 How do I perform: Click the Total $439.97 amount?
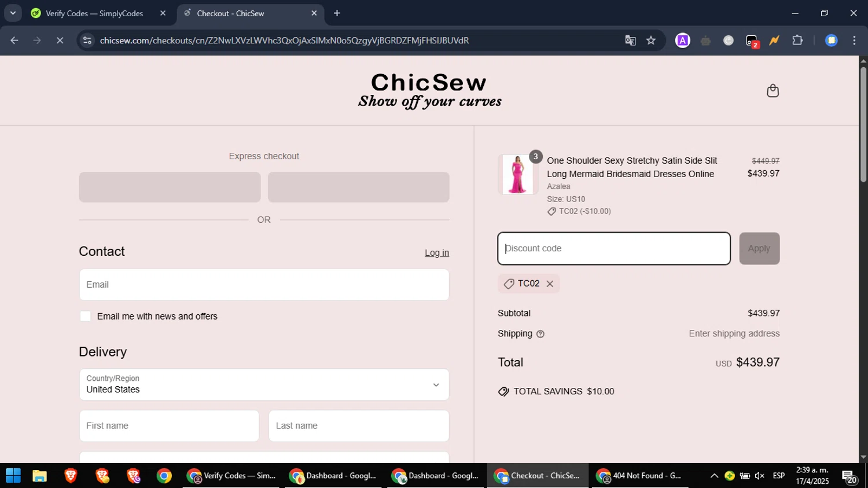pyautogui.click(x=757, y=362)
